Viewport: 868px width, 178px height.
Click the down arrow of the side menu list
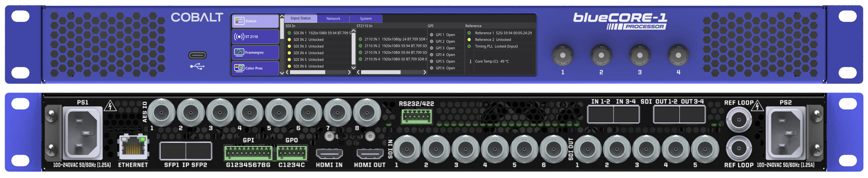282,73
